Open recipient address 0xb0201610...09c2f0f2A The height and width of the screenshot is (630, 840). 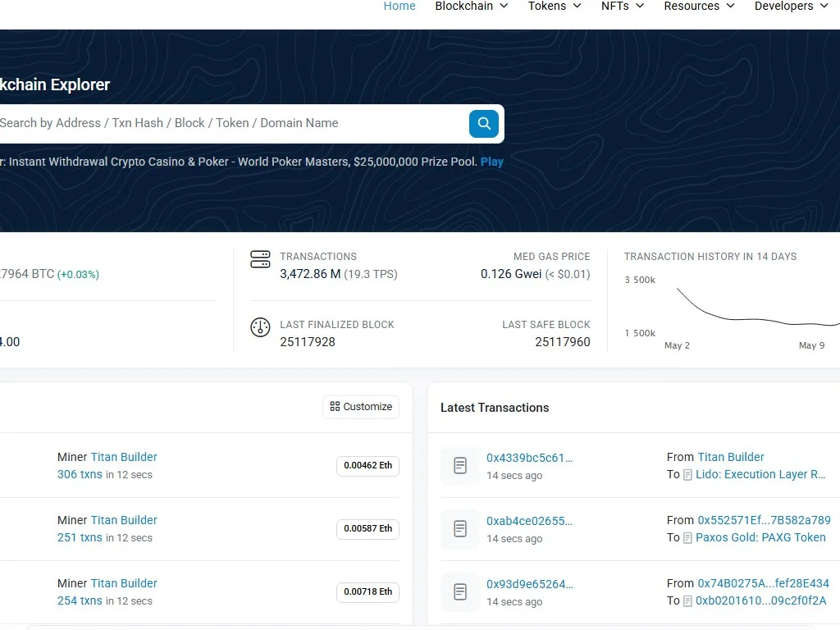tap(761, 601)
